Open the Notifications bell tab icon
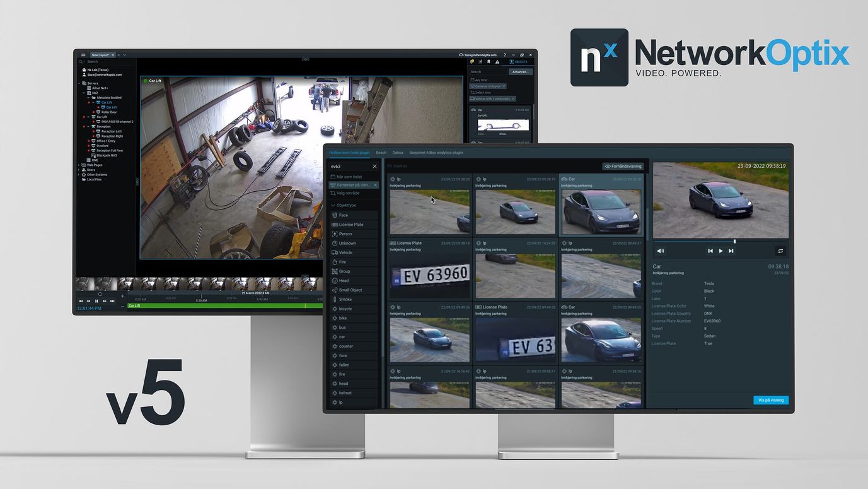 (x=472, y=61)
